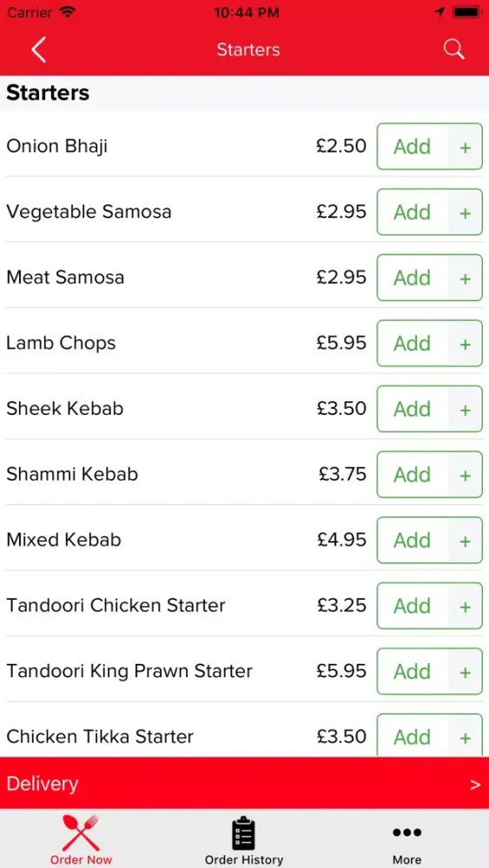Viewport: 489px width, 868px height.
Task: Tap the plus icon for Lamb Chops
Action: point(466,344)
